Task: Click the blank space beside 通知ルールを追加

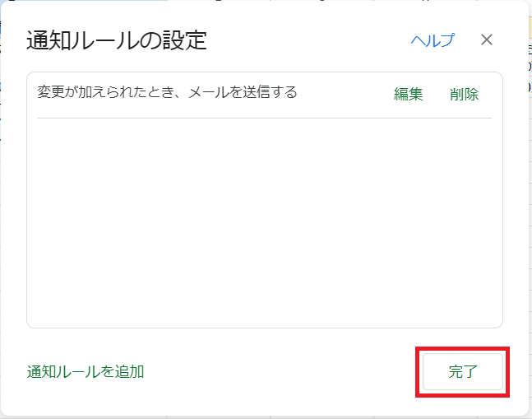Action: click(x=280, y=371)
